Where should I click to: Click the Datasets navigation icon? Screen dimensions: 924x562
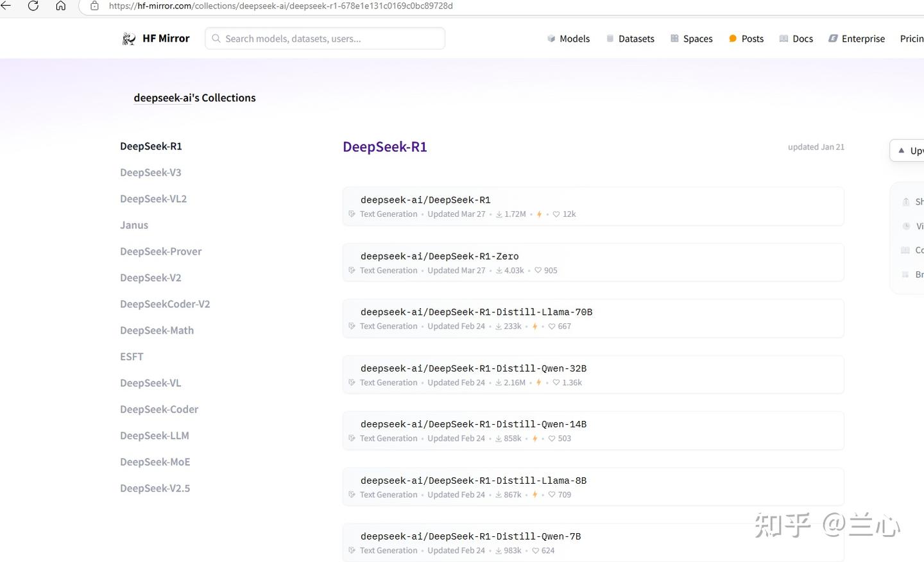[x=610, y=38]
